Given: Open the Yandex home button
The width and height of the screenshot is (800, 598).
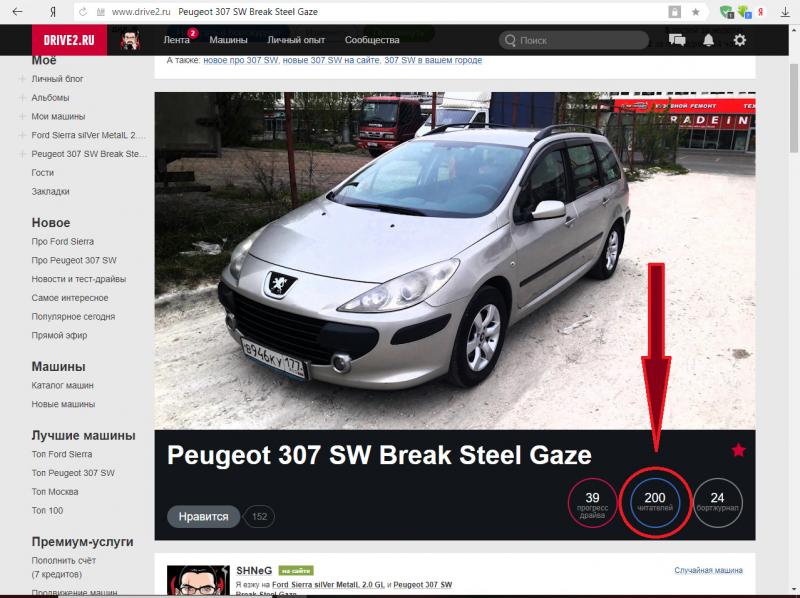Looking at the screenshot, I should click(x=53, y=12).
